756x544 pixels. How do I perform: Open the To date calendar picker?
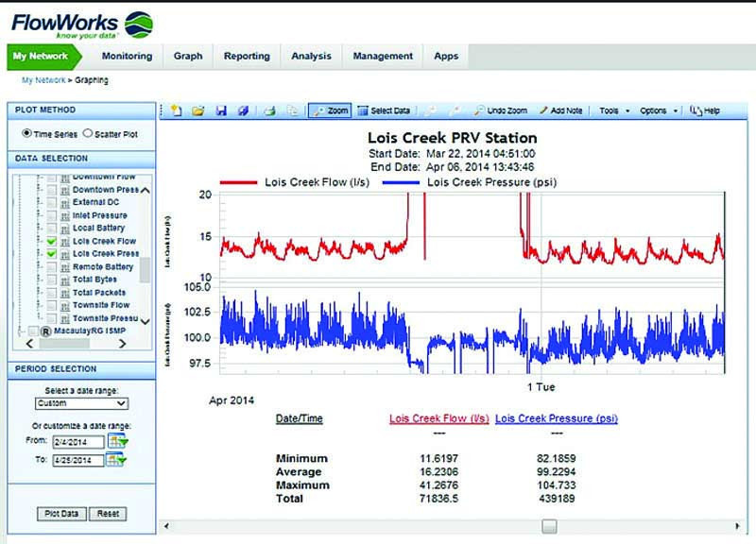[x=116, y=459]
